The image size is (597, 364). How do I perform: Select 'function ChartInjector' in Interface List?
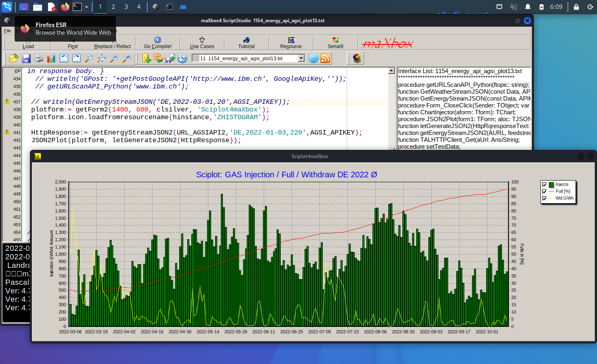point(457,112)
